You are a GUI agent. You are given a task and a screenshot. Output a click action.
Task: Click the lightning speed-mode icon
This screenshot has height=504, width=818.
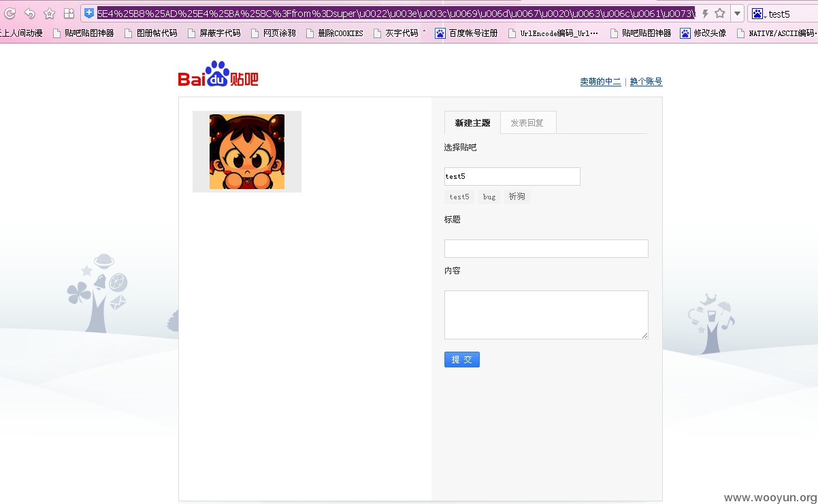coord(705,14)
